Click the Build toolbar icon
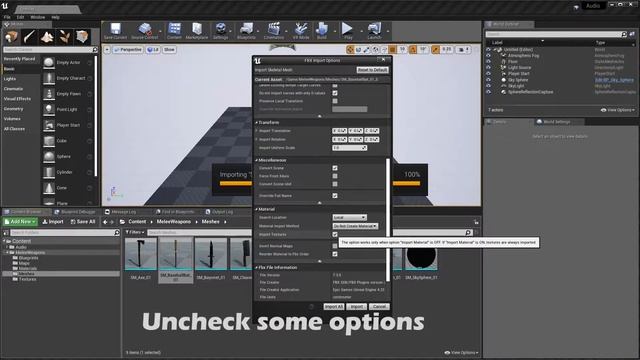 tap(322, 31)
